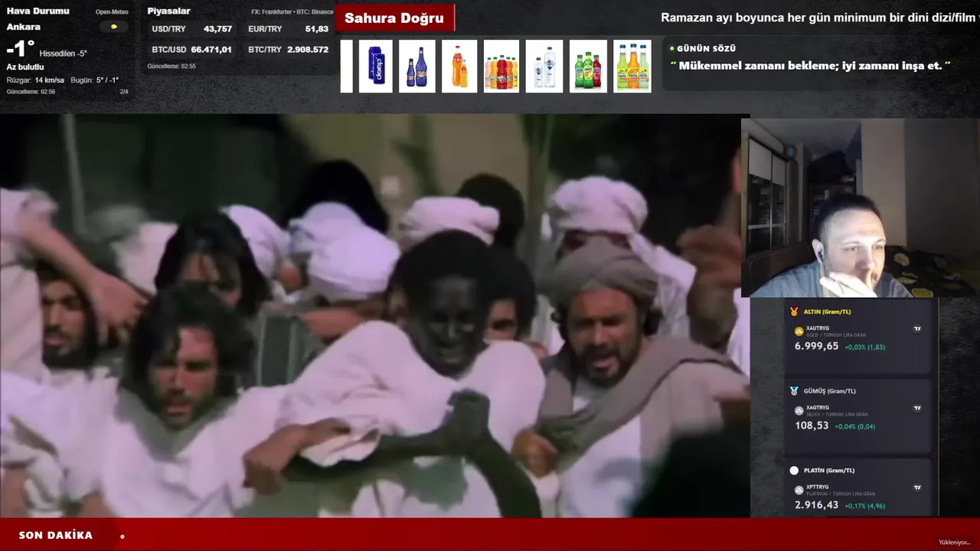This screenshot has width=980, height=551.
Task: Click the white dot after SON DAKİKA
Action: 122,536
